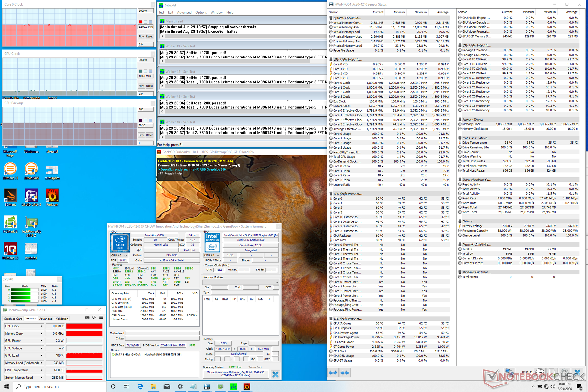588x392 pixels.
Task: Click GPU-Z refresh icon
Action: point(94,317)
